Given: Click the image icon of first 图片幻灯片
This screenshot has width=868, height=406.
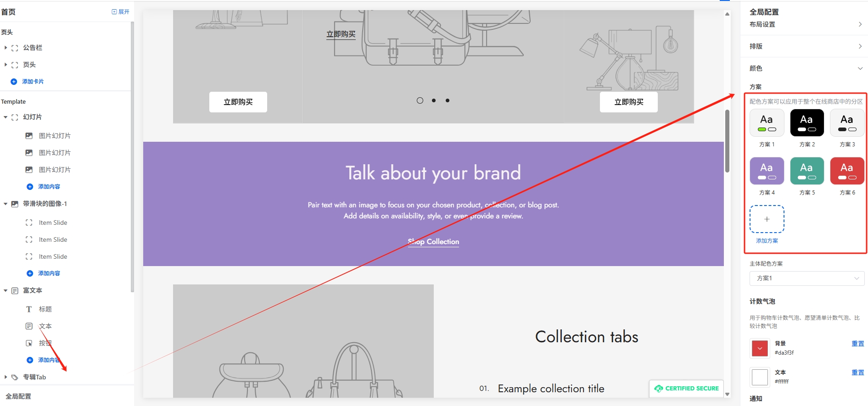Looking at the screenshot, I should click(x=29, y=136).
